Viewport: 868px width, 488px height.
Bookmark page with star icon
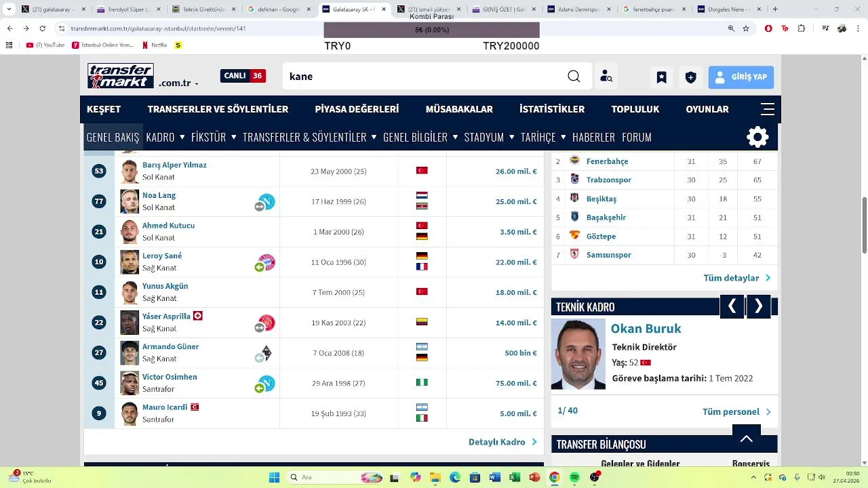point(746,29)
